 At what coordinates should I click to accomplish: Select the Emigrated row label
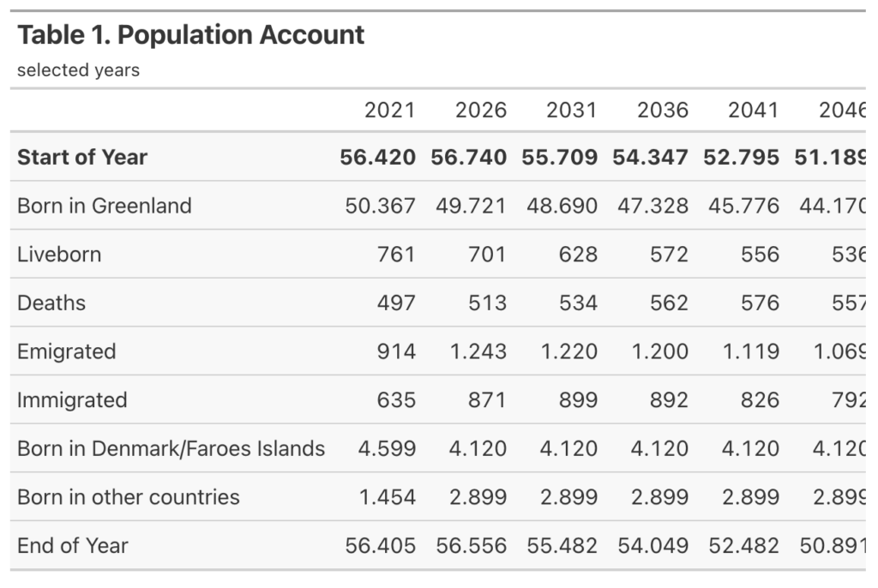tap(67, 351)
